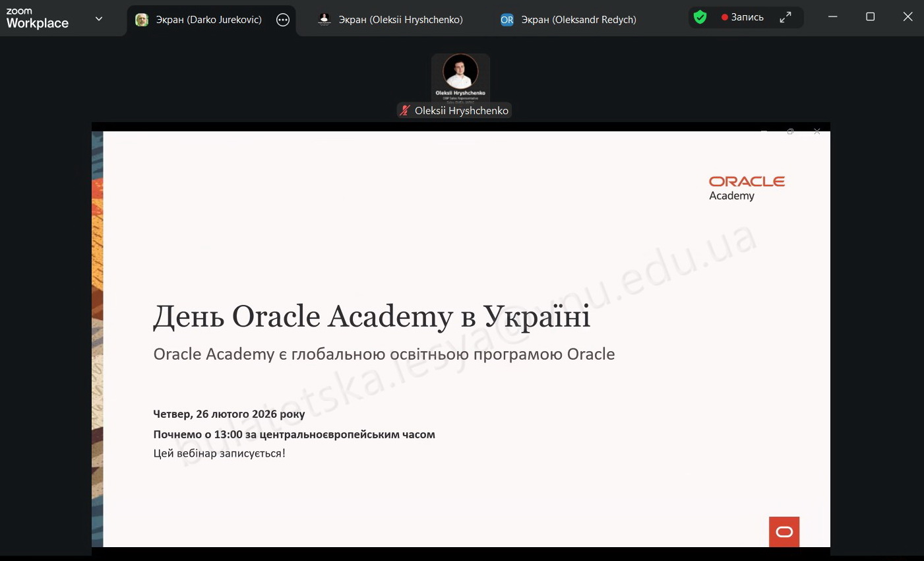Minimize the Zoom window
Screen dimensions: 924x561
click(833, 17)
